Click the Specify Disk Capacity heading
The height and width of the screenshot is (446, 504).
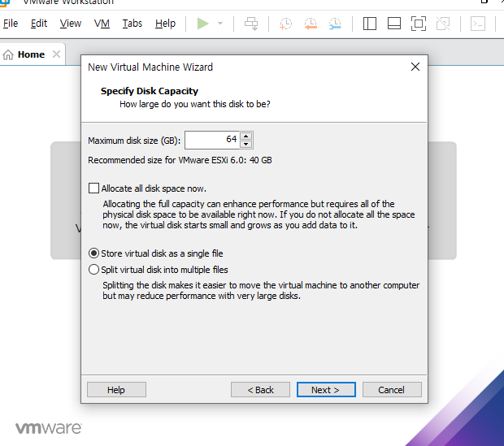pos(150,91)
